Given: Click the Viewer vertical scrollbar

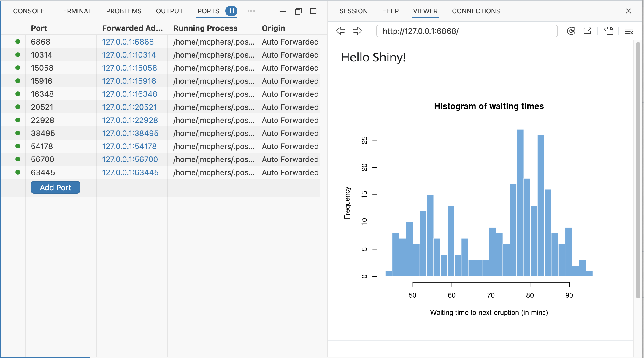Looking at the screenshot, I should click(638, 170).
